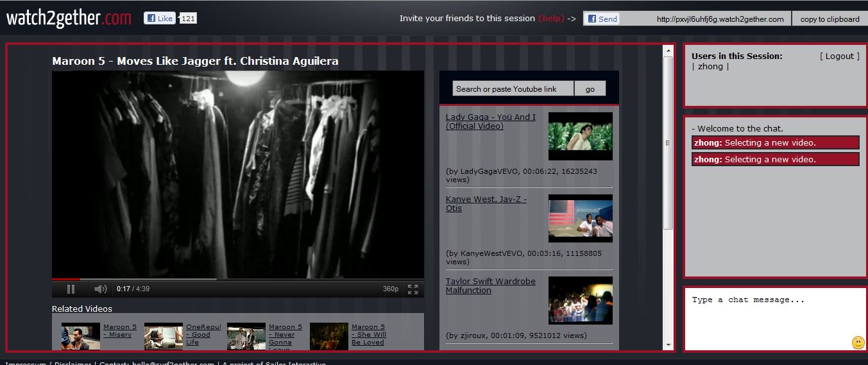Viewport: 868px width, 365px height.
Task: Click the watch2gether.com logo
Action: [x=69, y=18]
